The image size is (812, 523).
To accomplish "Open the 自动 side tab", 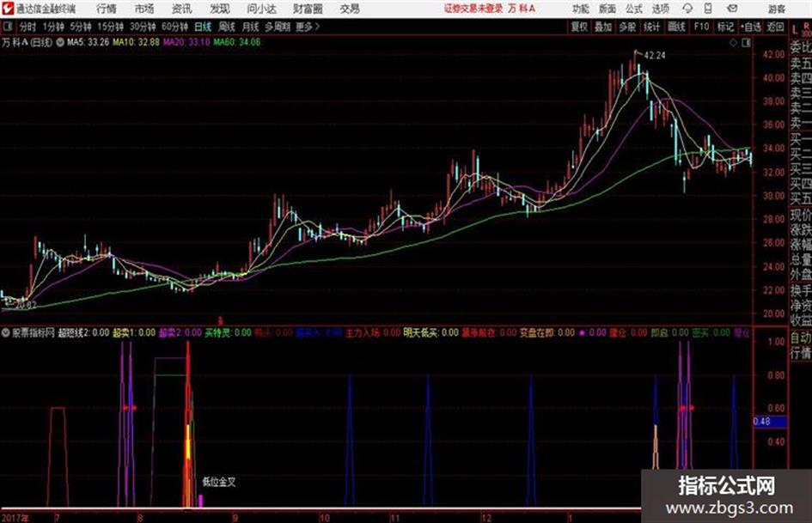I will tap(801, 338).
